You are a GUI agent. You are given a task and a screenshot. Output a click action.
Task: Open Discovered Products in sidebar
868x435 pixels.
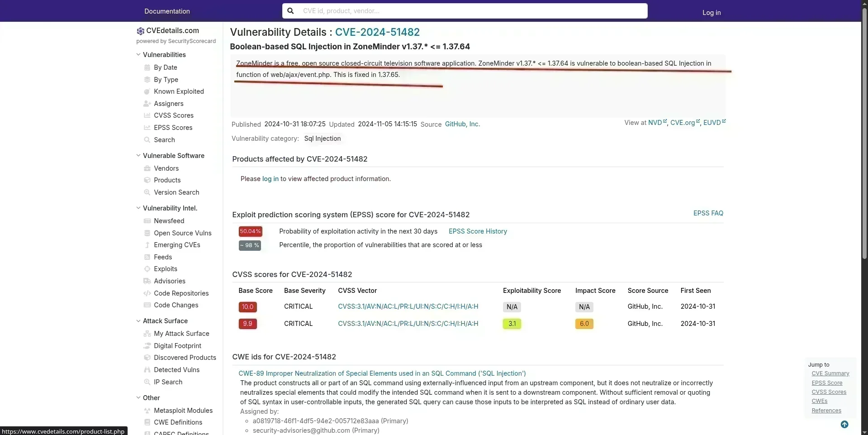coord(185,358)
